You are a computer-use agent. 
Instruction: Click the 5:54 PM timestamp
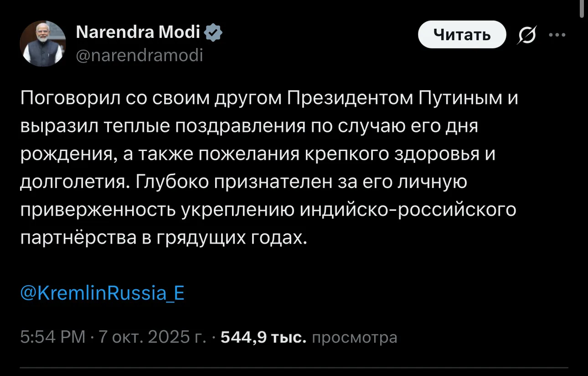(x=53, y=337)
